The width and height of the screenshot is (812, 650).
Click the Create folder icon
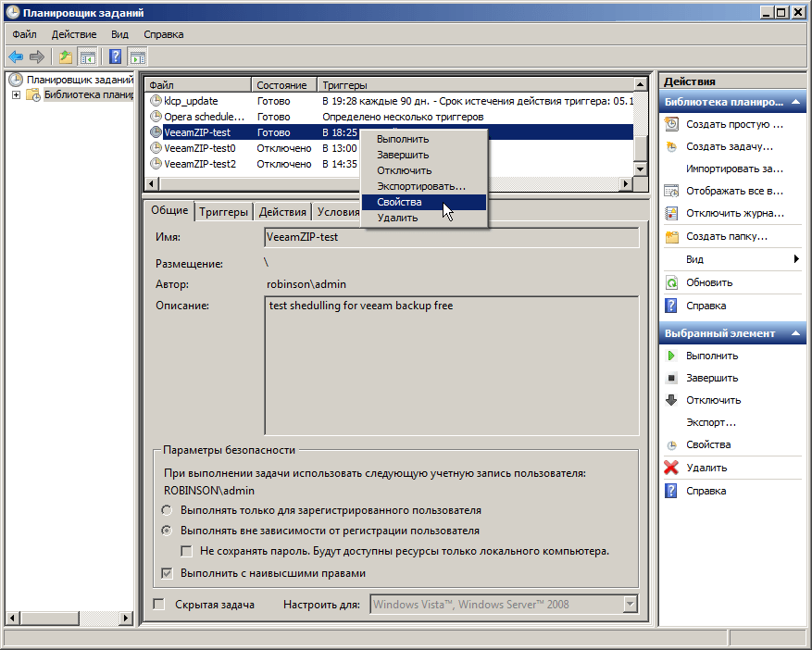point(671,236)
